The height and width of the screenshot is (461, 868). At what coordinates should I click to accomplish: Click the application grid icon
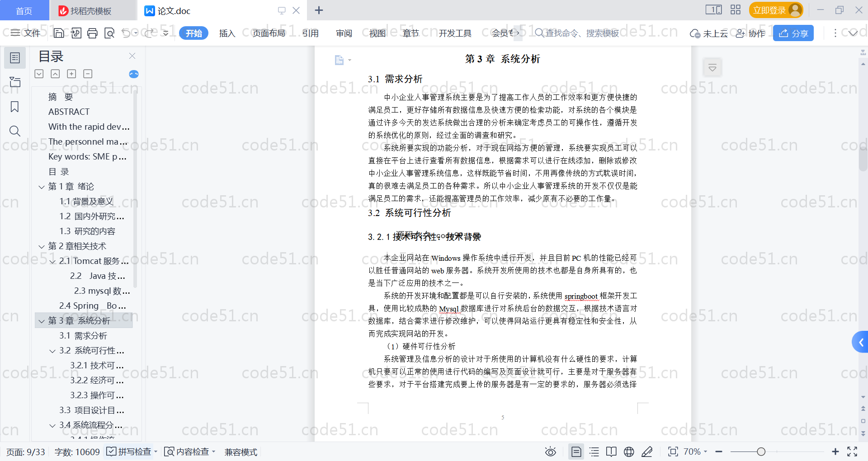(736, 9)
